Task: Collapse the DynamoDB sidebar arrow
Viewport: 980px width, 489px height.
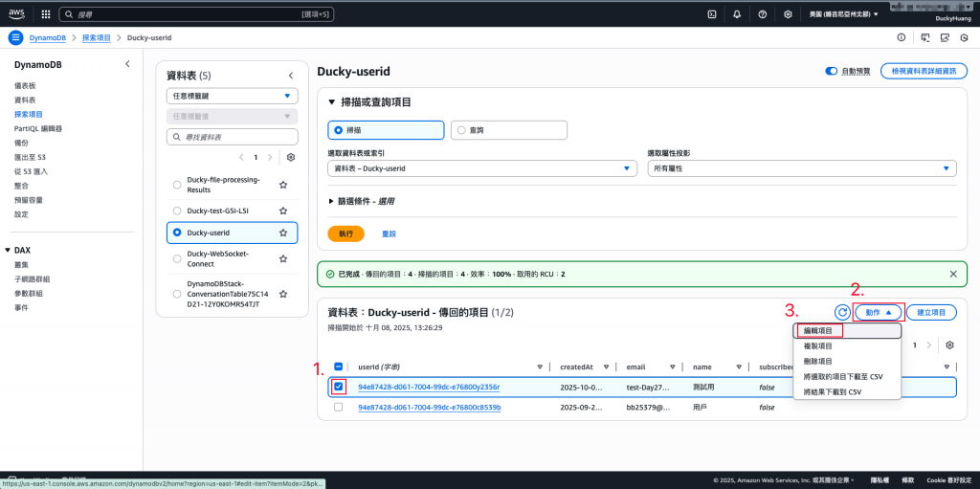Action: (127, 64)
